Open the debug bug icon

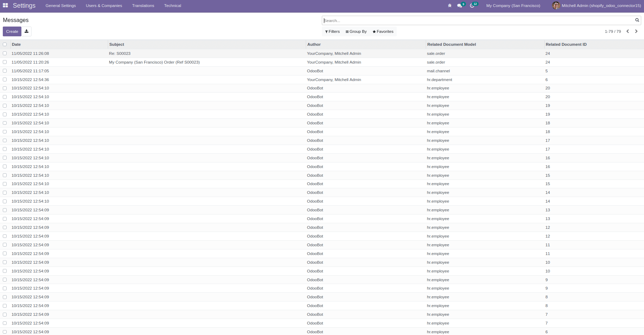pyautogui.click(x=450, y=6)
